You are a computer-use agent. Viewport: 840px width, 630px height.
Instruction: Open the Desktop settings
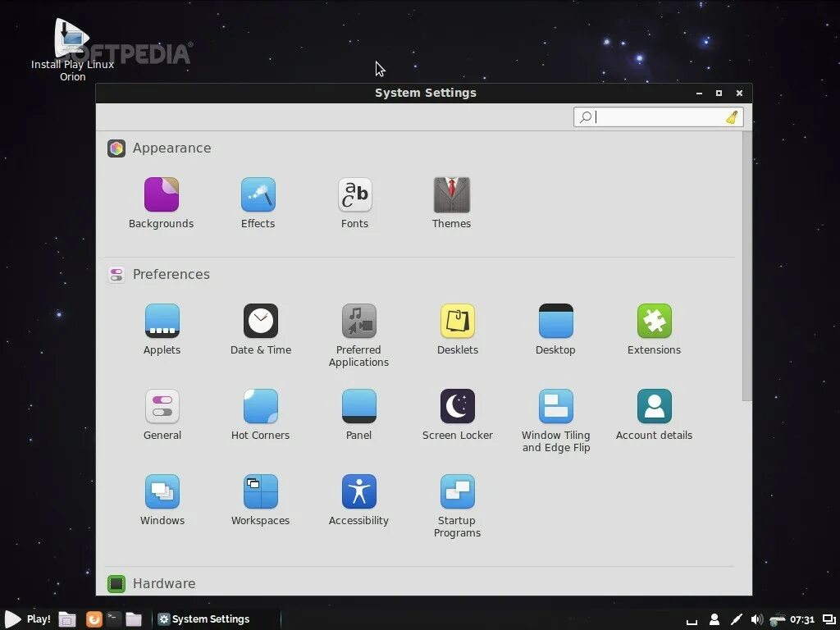click(x=555, y=330)
